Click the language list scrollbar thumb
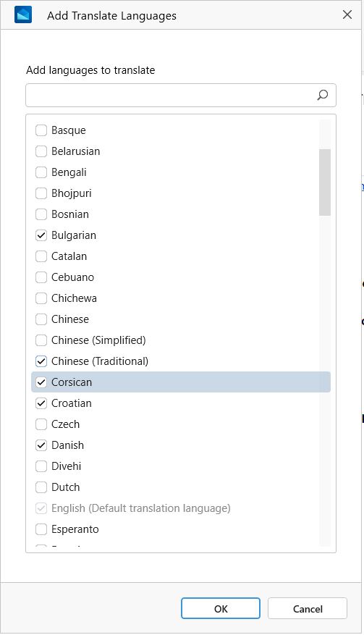 (325, 182)
